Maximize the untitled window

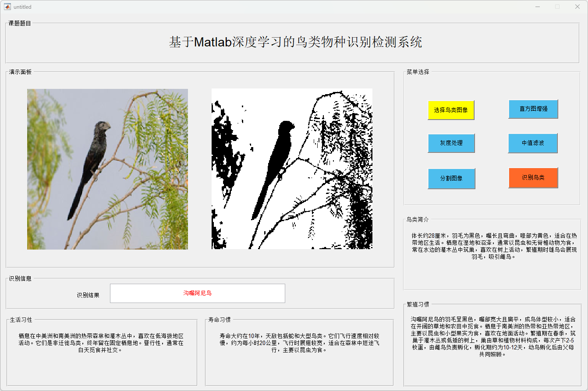point(557,7)
